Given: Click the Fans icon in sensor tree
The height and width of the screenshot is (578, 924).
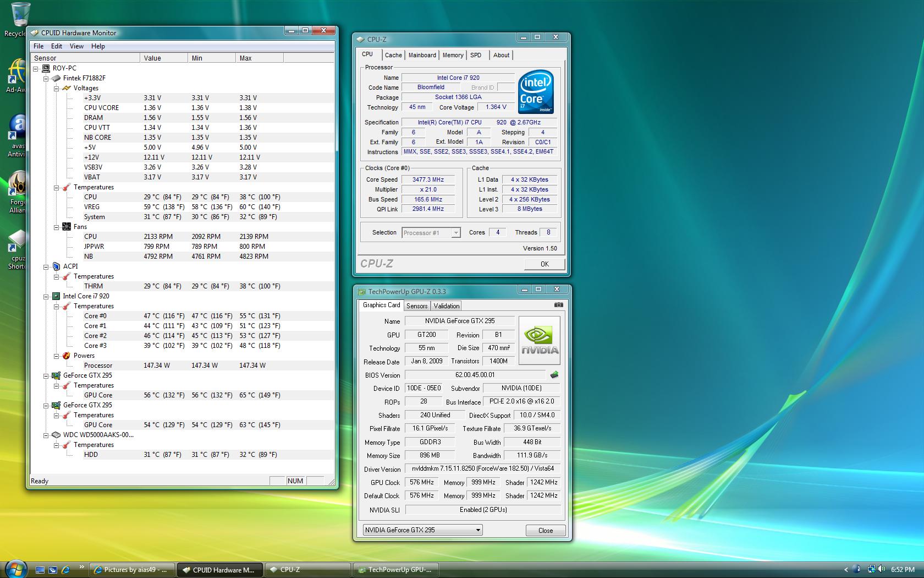Looking at the screenshot, I should click(x=67, y=227).
